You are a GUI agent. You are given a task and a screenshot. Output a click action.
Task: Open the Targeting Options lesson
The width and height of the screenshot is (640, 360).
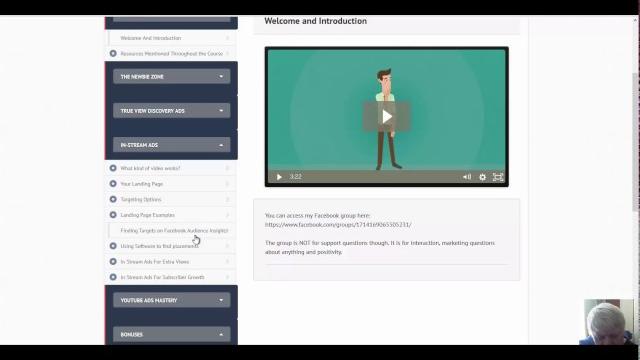[171, 199]
